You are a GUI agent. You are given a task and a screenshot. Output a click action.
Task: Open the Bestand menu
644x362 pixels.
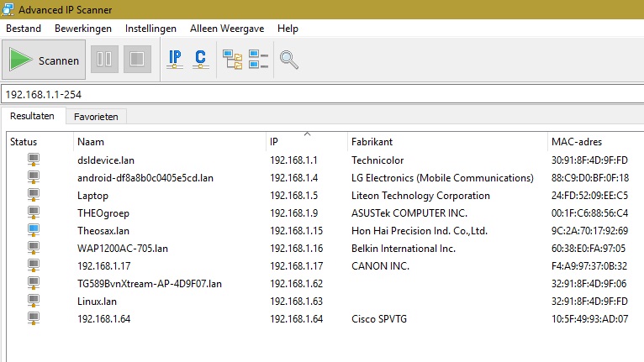[x=24, y=29]
